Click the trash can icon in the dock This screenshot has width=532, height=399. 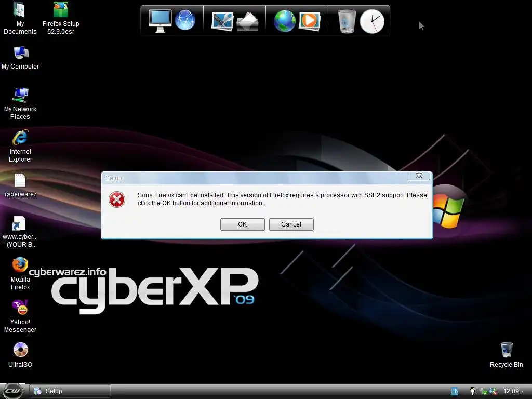pos(347,21)
